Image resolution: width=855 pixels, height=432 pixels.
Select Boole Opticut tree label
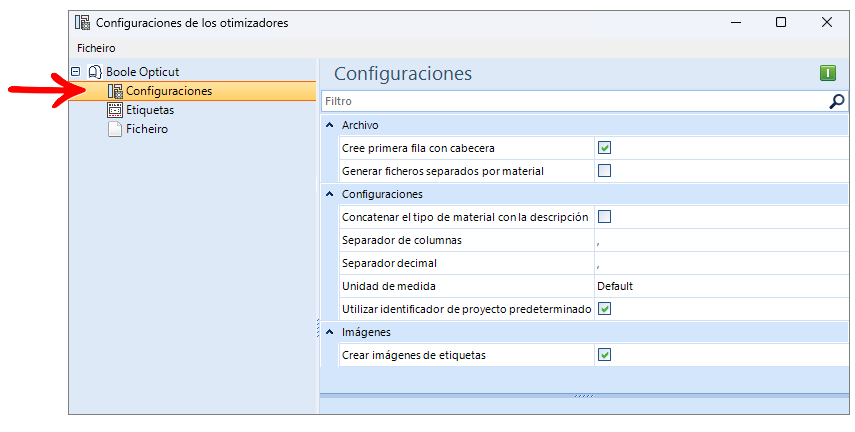[x=142, y=71]
